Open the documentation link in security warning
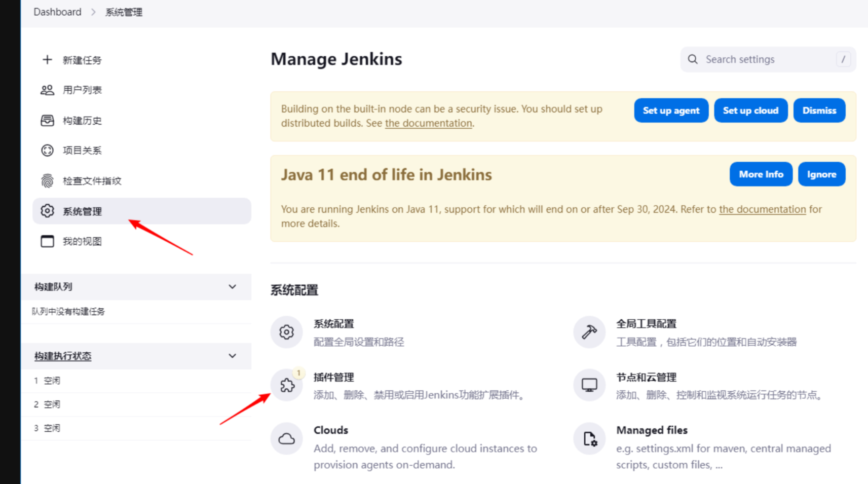 [x=428, y=123]
